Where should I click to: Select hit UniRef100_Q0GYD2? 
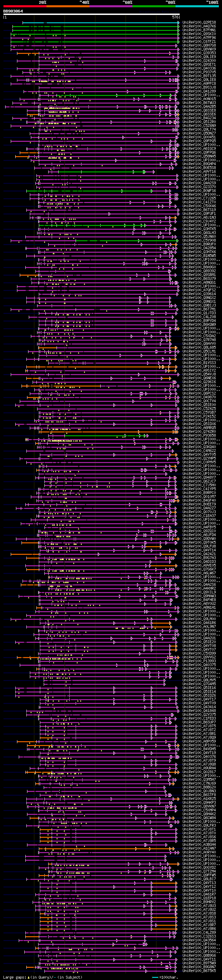[199, 867]
